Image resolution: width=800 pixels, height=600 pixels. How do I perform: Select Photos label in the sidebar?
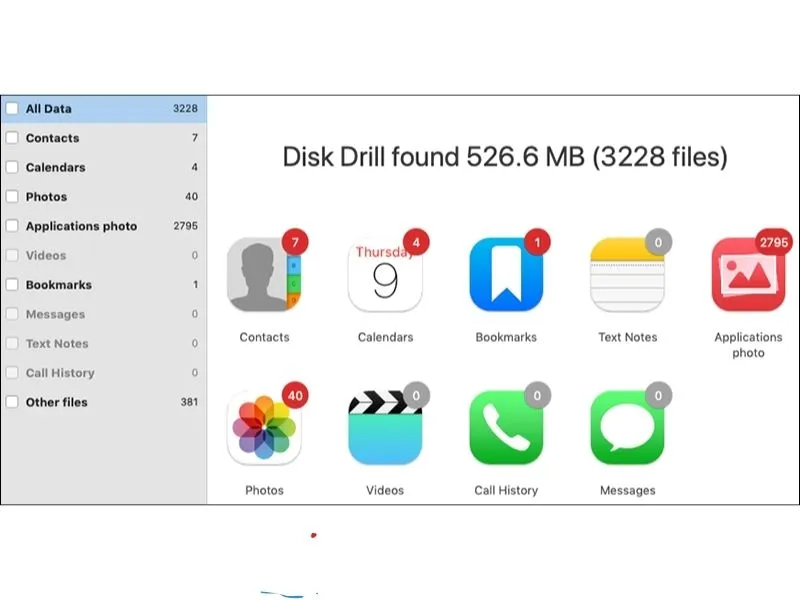tap(46, 196)
